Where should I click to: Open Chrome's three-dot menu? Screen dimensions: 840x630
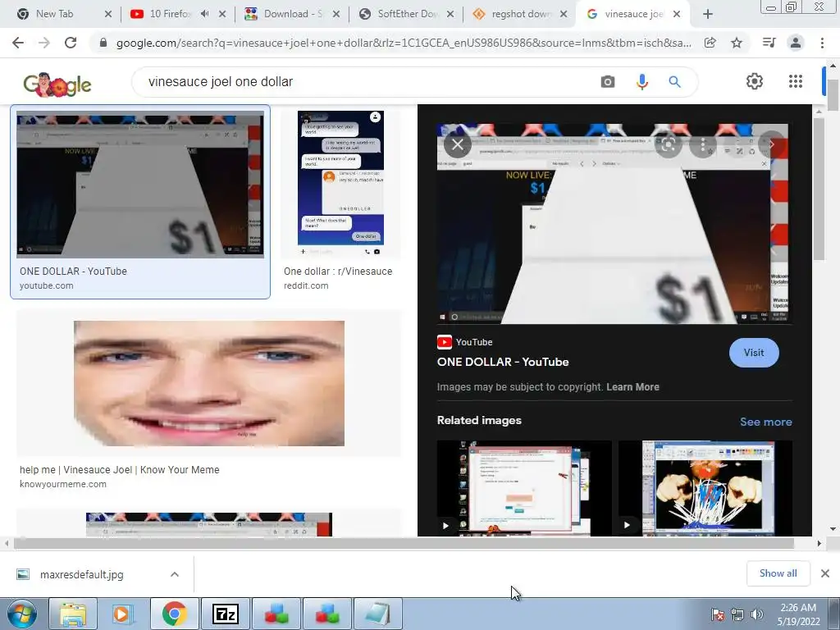click(822, 43)
